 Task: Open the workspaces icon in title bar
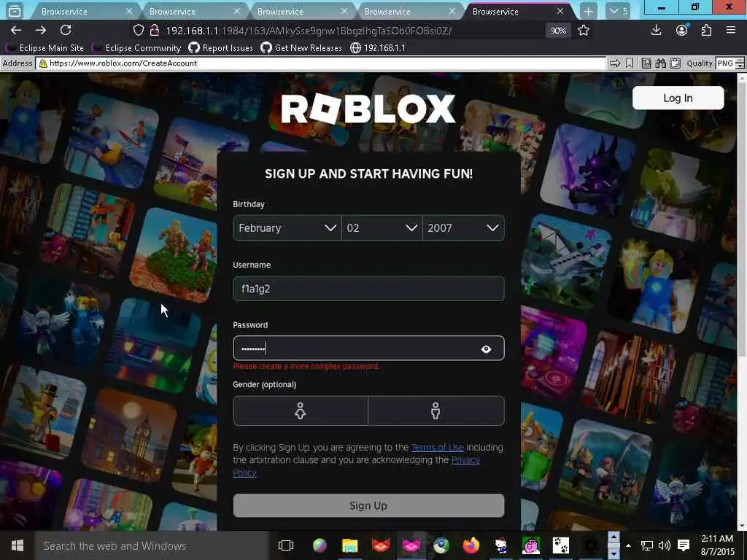(x=15, y=11)
